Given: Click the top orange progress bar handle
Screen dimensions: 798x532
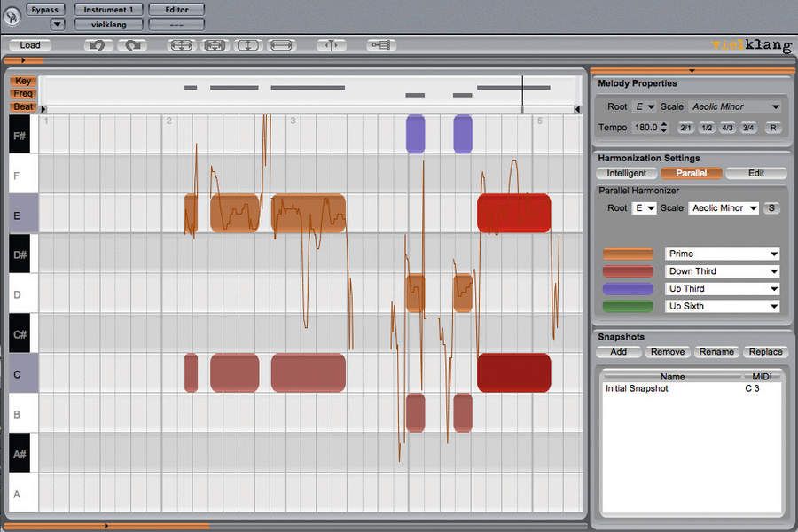Looking at the screenshot, I should [23, 60].
